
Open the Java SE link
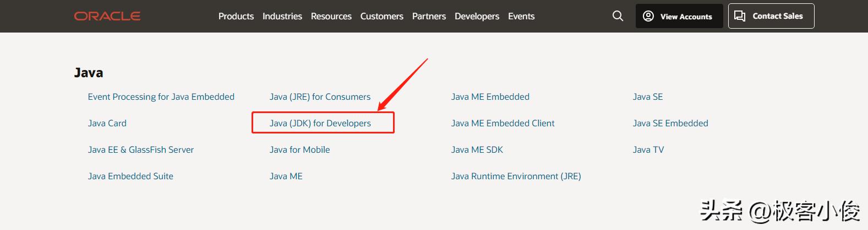648,97
